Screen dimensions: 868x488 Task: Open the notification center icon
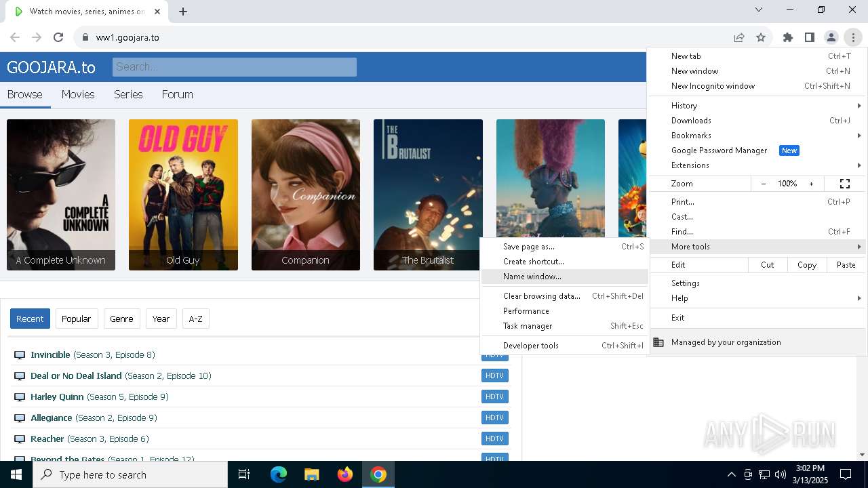[x=846, y=474]
